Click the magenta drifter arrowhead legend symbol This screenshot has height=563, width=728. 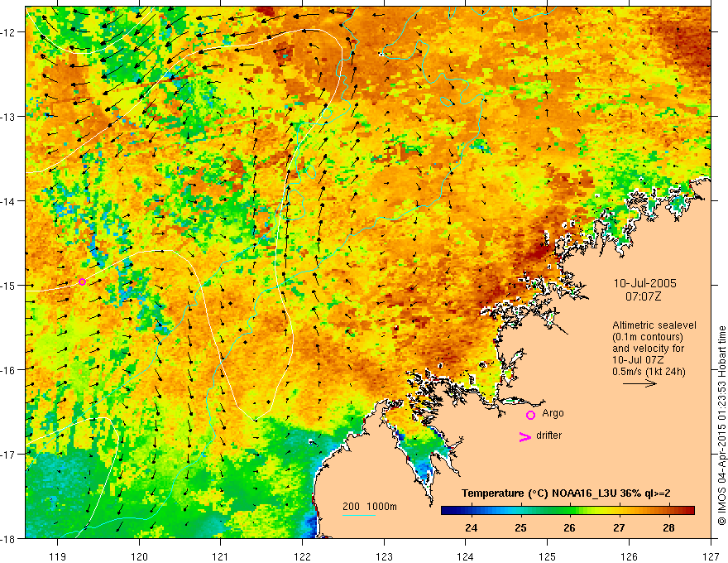coord(524,436)
